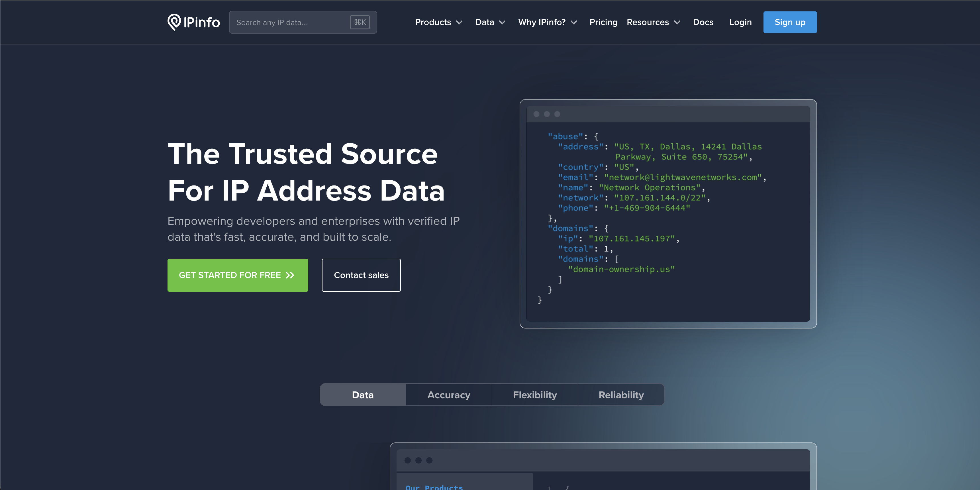Screen dimensions: 980x490
Task: Expand the Products dropdown
Action: click(439, 22)
